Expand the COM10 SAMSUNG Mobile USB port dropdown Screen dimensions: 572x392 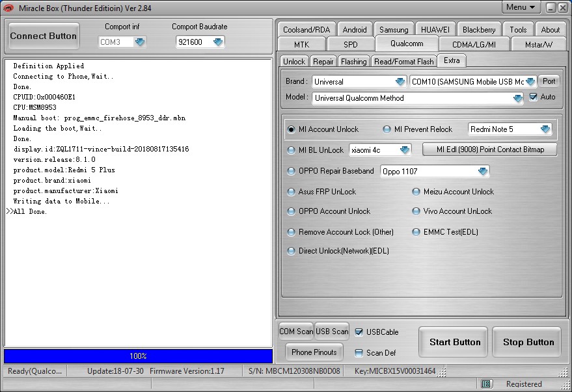click(x=531, y=82)
